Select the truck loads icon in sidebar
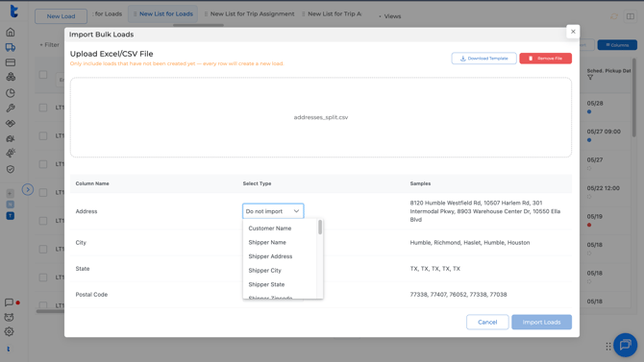 (x=11, y=48)
